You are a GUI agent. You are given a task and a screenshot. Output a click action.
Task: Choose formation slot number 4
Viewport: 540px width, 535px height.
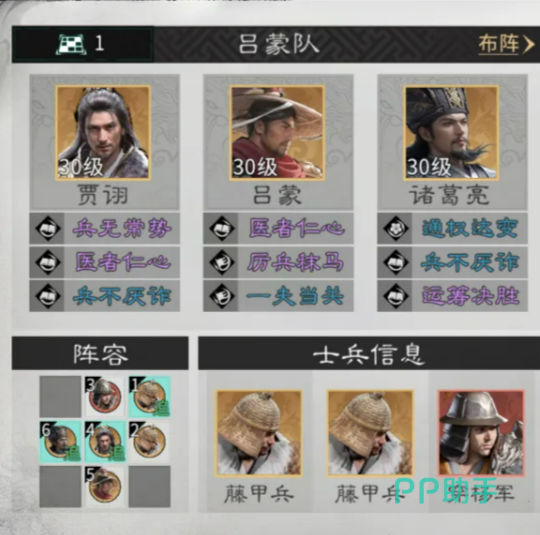click(x=105, y=442)
